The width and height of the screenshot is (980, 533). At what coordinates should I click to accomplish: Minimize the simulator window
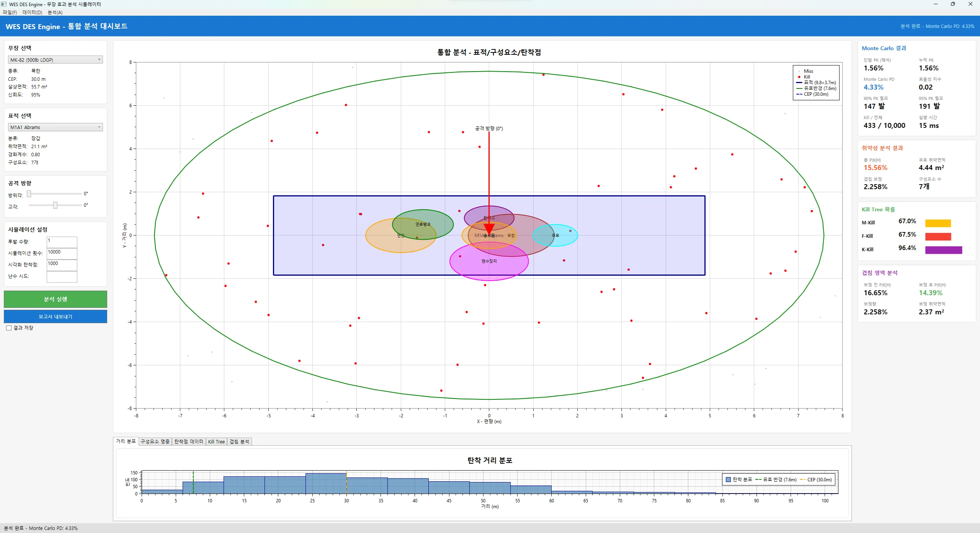click(x=936, y=4)
